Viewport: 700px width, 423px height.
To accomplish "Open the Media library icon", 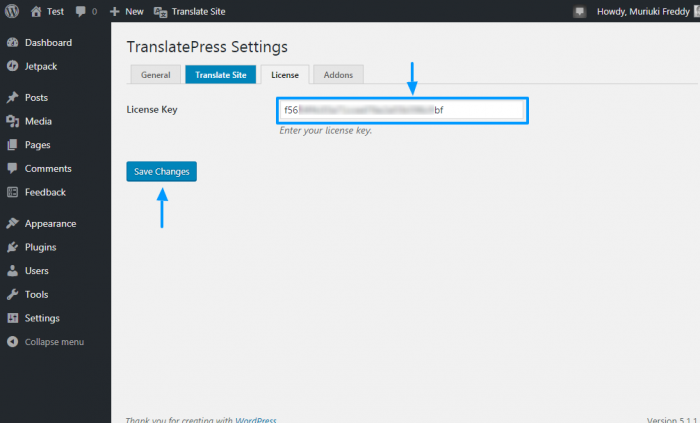I will (x=12, y=121).
